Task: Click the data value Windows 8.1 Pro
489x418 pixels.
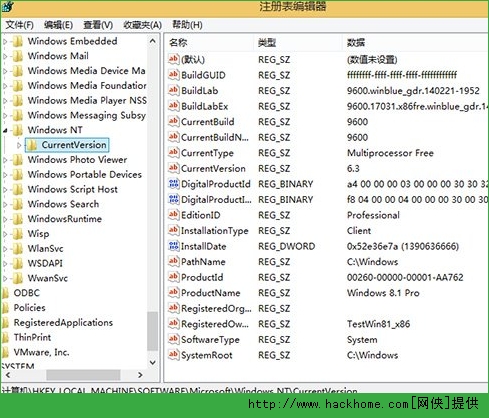Action: (x=383, y=293)
